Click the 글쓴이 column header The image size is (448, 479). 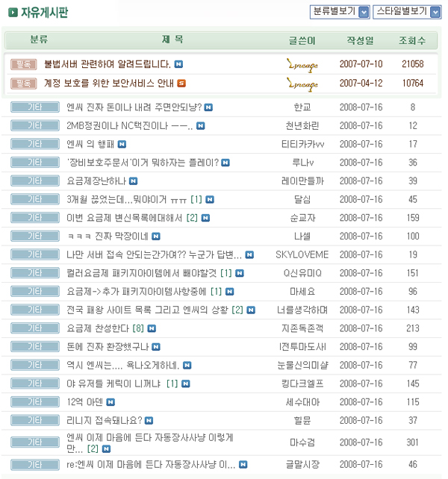coord(302,40)
